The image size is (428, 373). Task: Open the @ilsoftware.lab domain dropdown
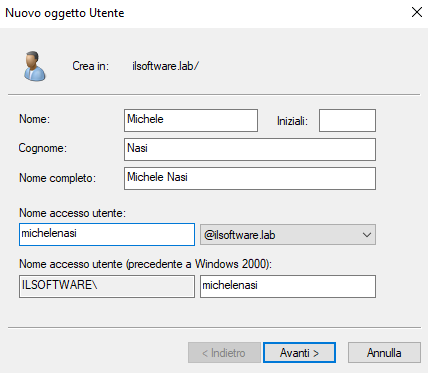pos(288,235)
